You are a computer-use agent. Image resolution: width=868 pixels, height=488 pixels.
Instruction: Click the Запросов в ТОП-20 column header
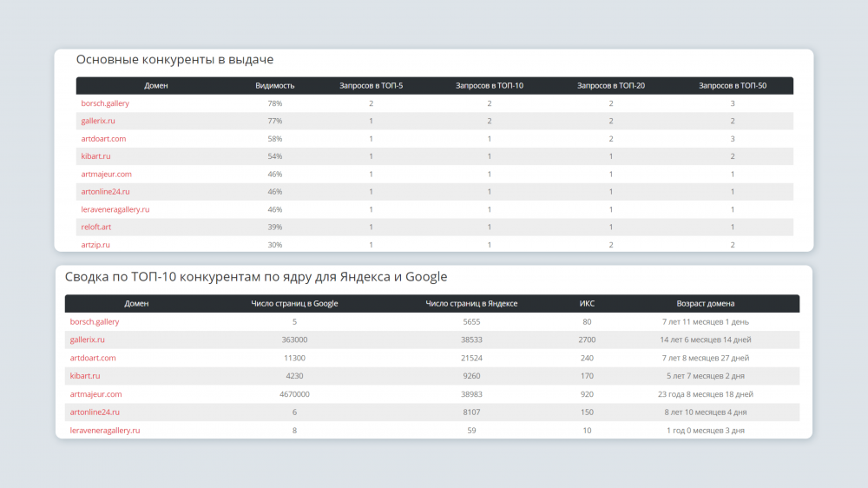611,86
